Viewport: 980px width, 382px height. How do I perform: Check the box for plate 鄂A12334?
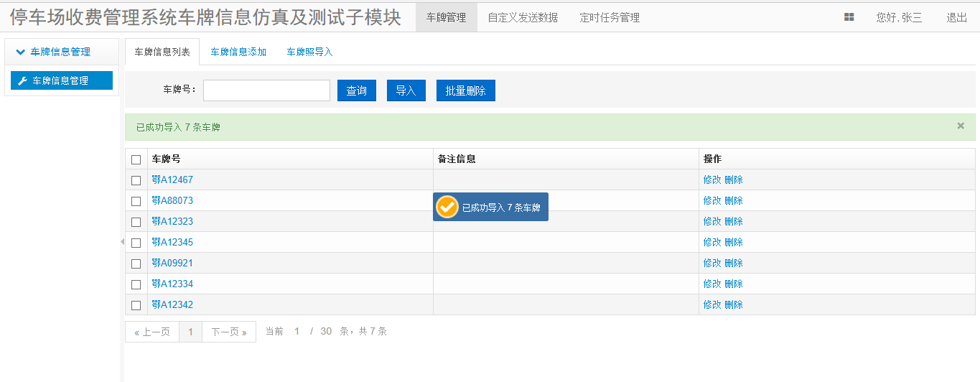point(136,284)
